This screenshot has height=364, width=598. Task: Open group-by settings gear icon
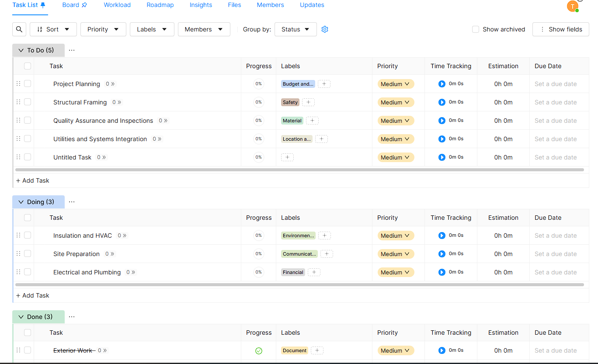click(325, 29)
